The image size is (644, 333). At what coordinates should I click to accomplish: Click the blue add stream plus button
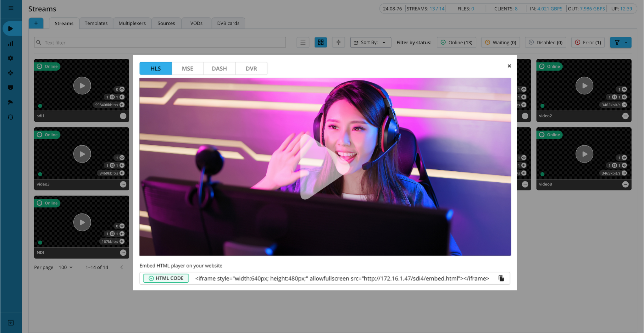36,23
